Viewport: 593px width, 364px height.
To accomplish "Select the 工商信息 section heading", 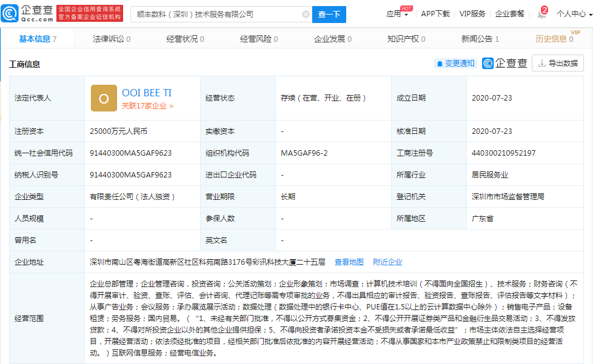I will [x=25, y=64].
